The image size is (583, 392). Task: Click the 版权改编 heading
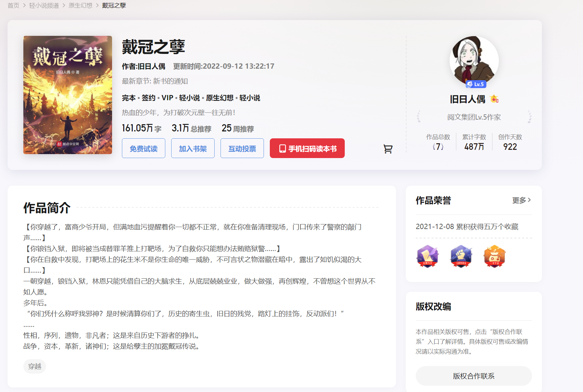click(433, 307)
